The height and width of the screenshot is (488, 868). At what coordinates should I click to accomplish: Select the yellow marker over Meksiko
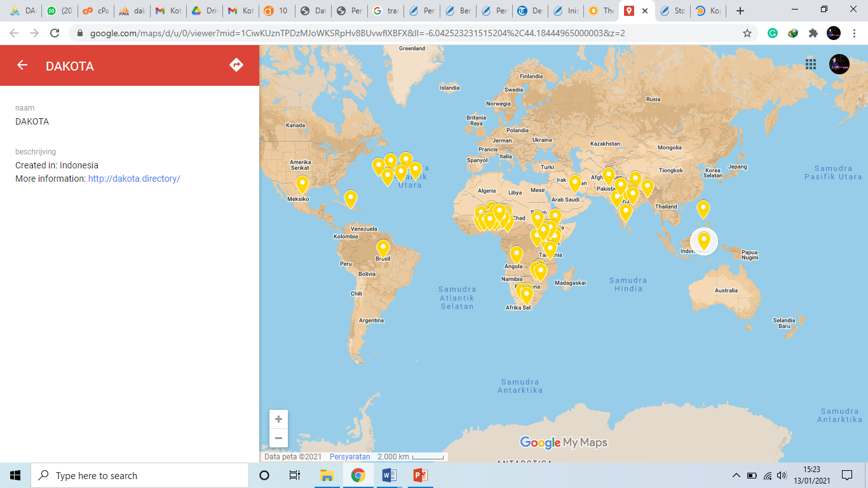click(302, 184)
